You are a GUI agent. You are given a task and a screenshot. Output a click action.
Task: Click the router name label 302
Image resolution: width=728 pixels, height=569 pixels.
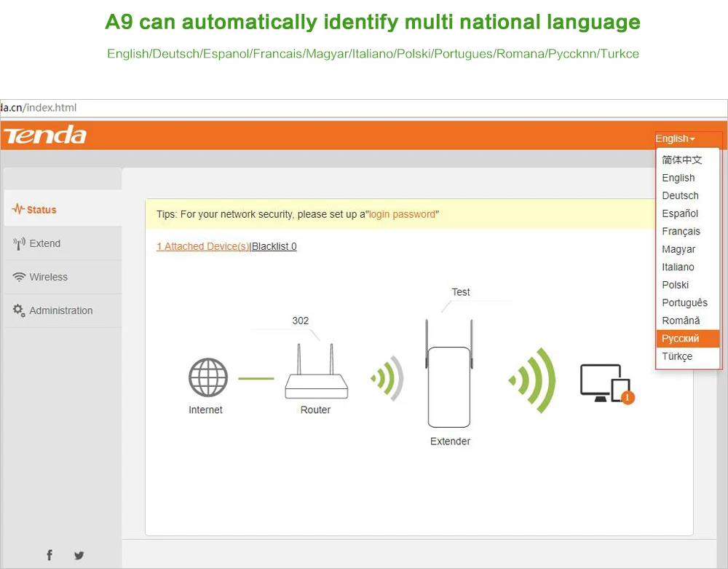point(301,321)
